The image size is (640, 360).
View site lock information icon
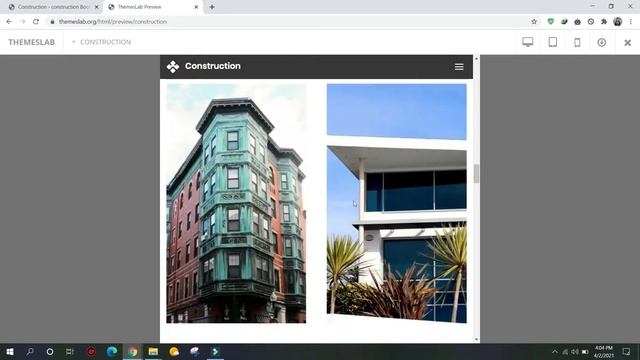[52, 22]
